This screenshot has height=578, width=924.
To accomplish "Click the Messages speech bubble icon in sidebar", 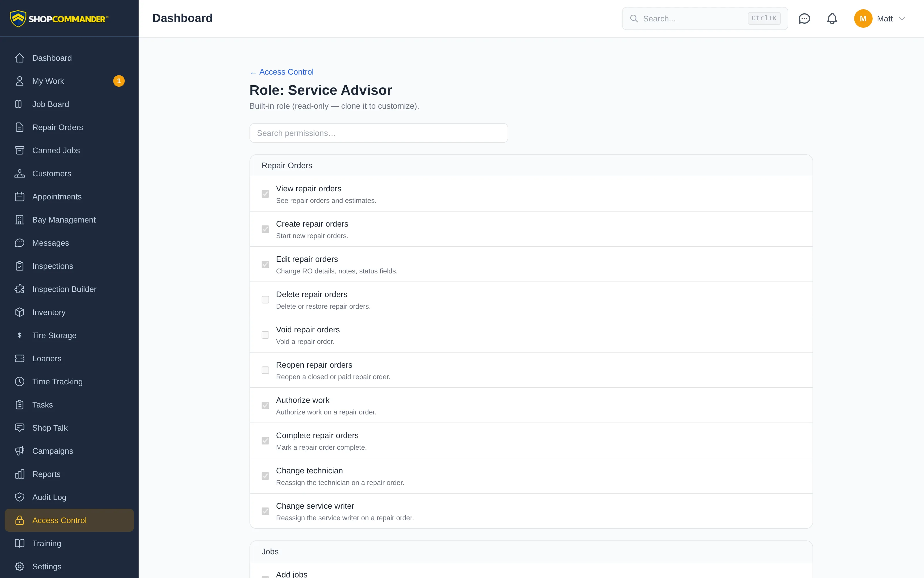I will (19, 243).
